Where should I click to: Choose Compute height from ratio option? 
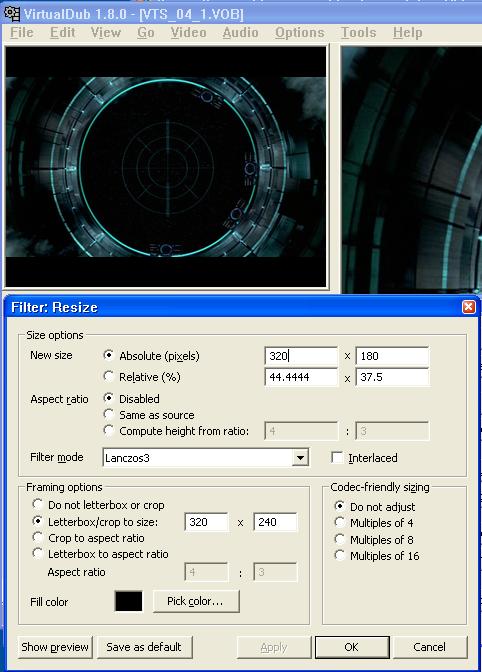point(108,430)
